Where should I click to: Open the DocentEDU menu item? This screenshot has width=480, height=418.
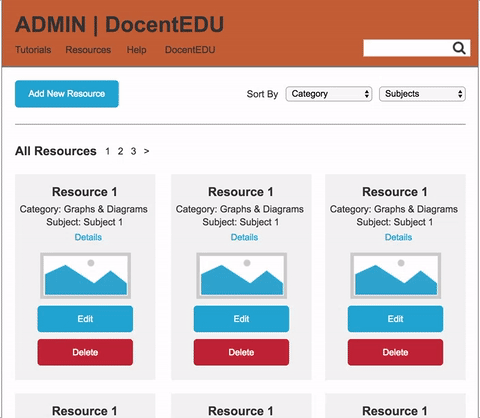[x=190, y=50]
